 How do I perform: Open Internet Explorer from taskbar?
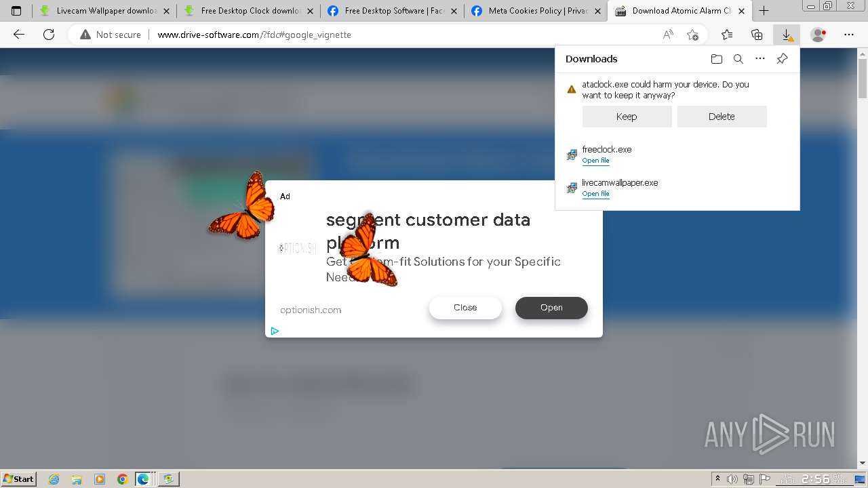54,479
